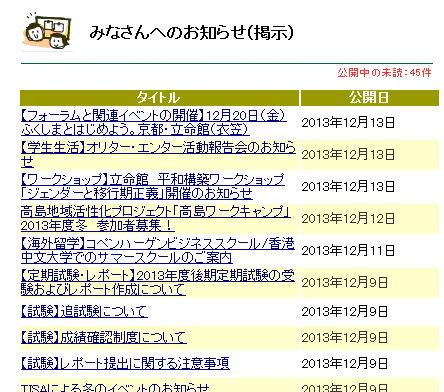Click the 2013年12月9日 date in the 成績確認制度 row
The image size is (444, 392).
coord(345,338)
